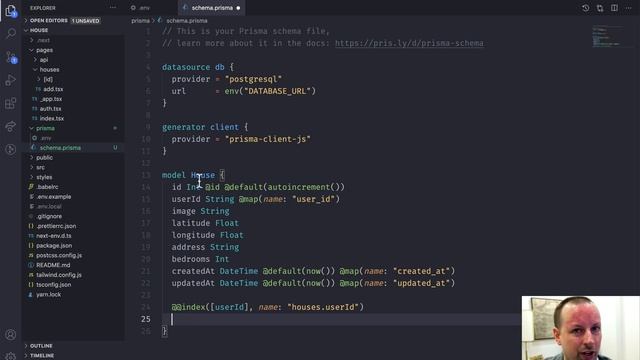Click the House model name
This screenshot has height=360, width=640.
[202, 175]
